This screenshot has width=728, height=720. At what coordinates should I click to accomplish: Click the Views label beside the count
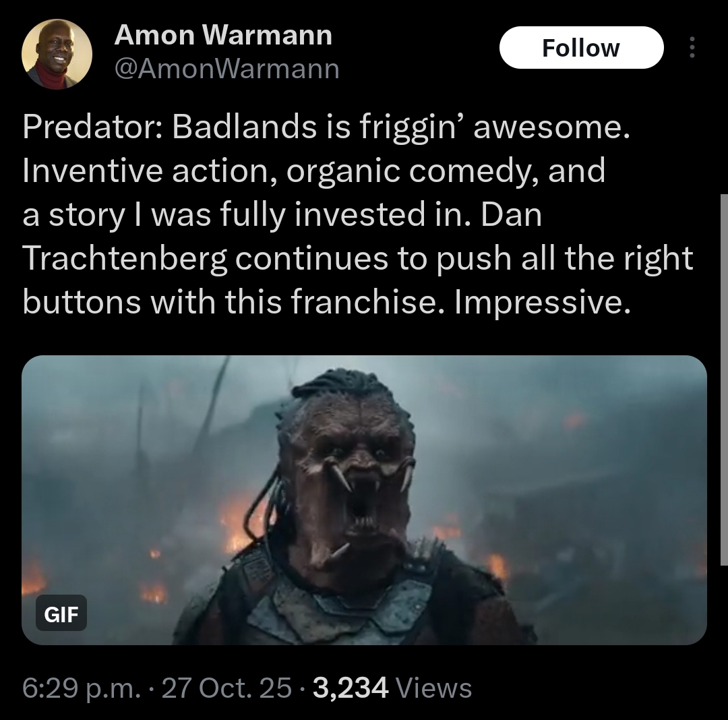(433, 688)
